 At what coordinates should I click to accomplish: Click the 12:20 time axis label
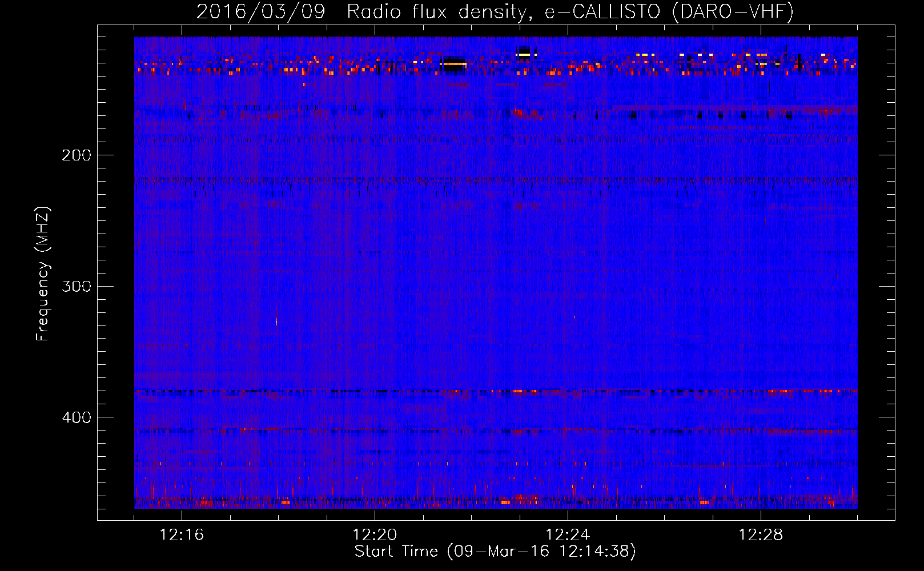(375, 535)
